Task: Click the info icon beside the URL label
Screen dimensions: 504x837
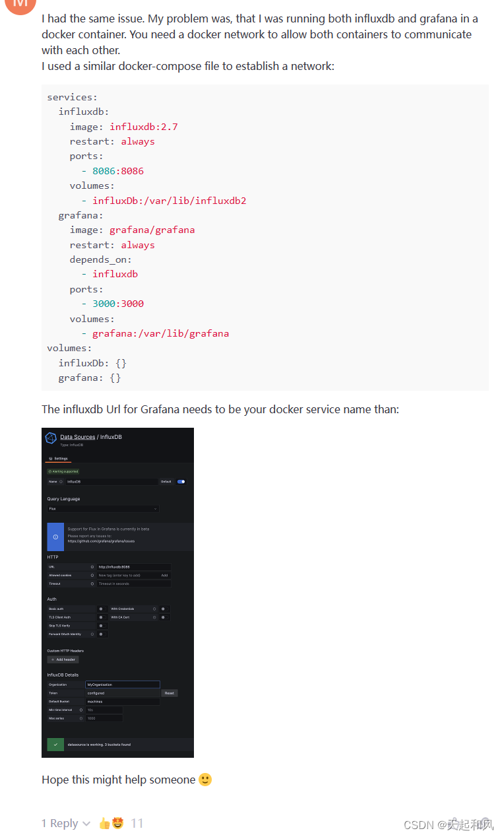Action: (92, 567)
